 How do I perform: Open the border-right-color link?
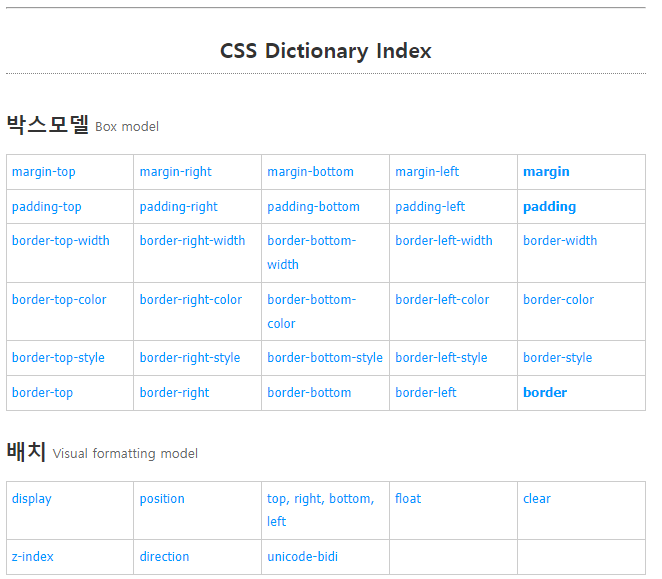click(190, 300)
